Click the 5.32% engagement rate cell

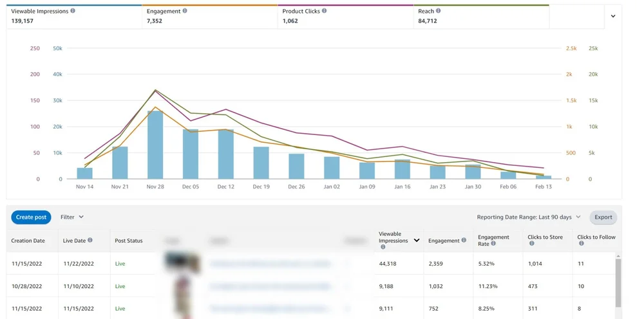tap(486, 264)
